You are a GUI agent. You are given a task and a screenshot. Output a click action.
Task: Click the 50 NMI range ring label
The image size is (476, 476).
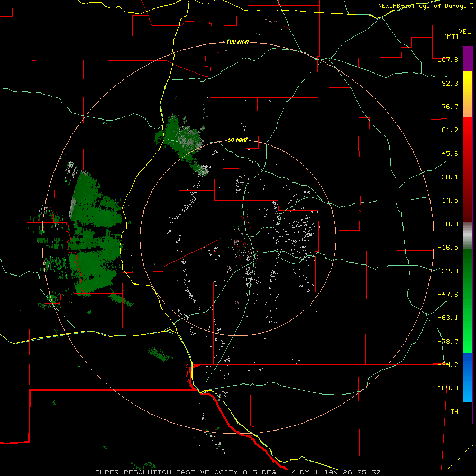(237, 140)
